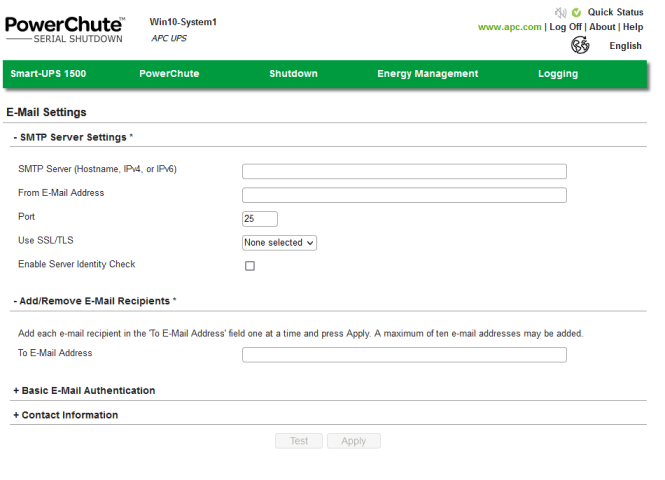This screenshot has width=665, height=480.
Task: Click the Port number field
Action: pyautogui.click(x=260, y=219)
